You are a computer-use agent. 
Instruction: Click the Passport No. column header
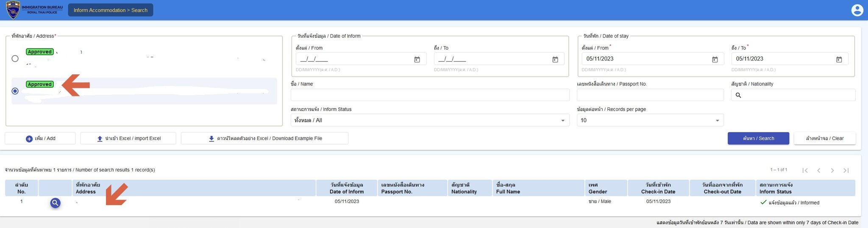pos(412,188)
